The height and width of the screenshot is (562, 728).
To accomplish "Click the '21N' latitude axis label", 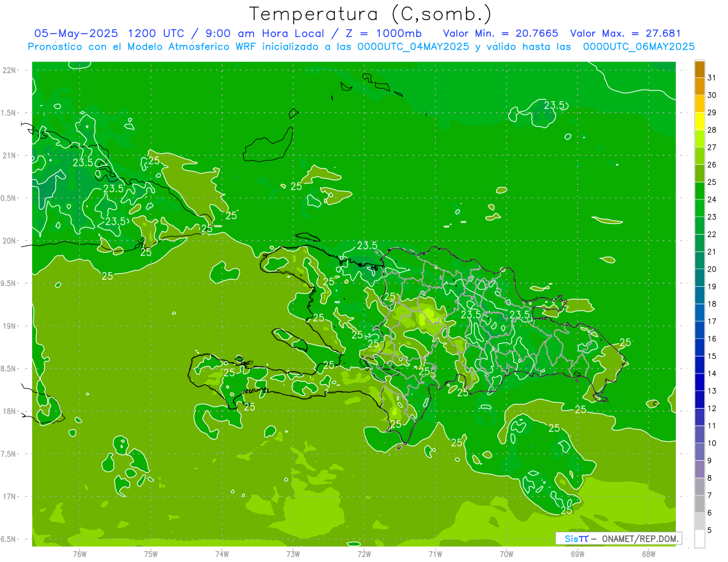I will tap(9, 155).
